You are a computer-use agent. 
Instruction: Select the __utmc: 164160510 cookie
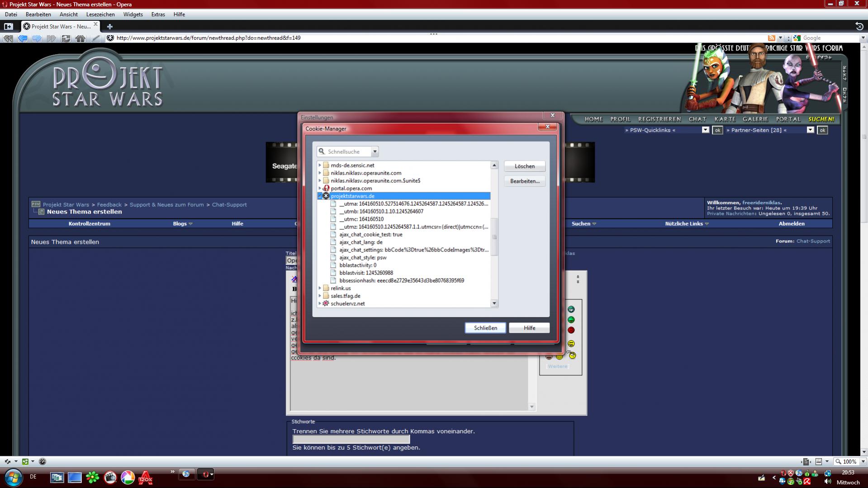pyautogui.click(x=361, y=219)
